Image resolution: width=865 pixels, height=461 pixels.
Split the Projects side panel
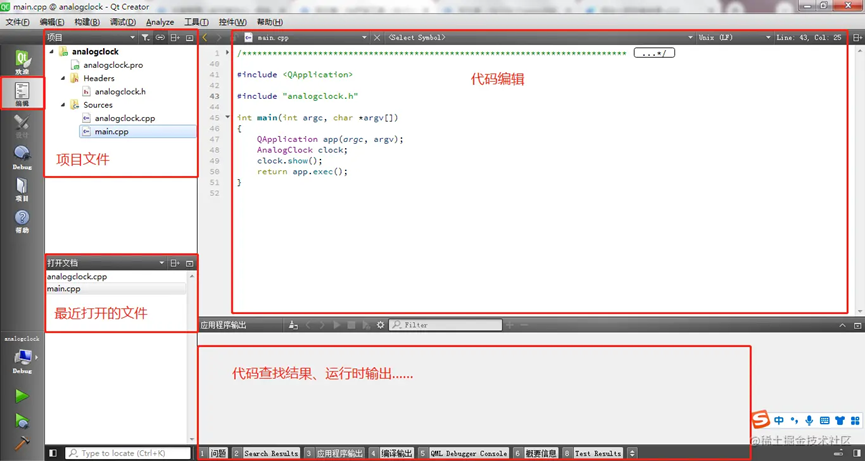[x=175, y=37]
